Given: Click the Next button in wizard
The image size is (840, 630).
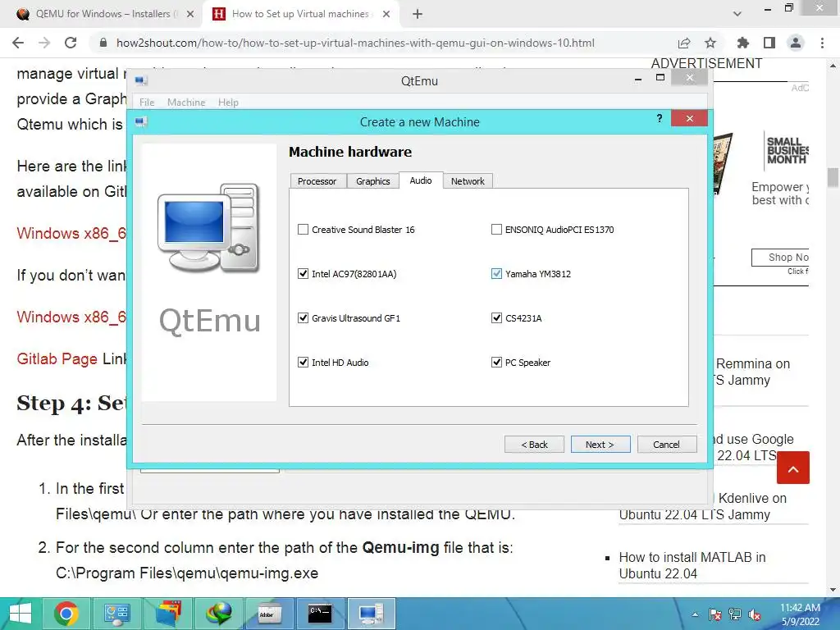Looking at the screenshot, I should (x=600, y=444).
